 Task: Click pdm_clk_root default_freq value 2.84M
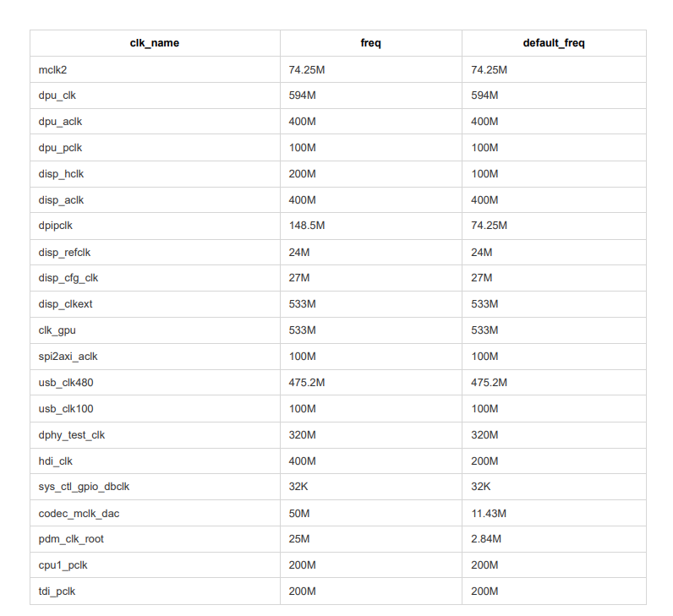pos(486,539)
